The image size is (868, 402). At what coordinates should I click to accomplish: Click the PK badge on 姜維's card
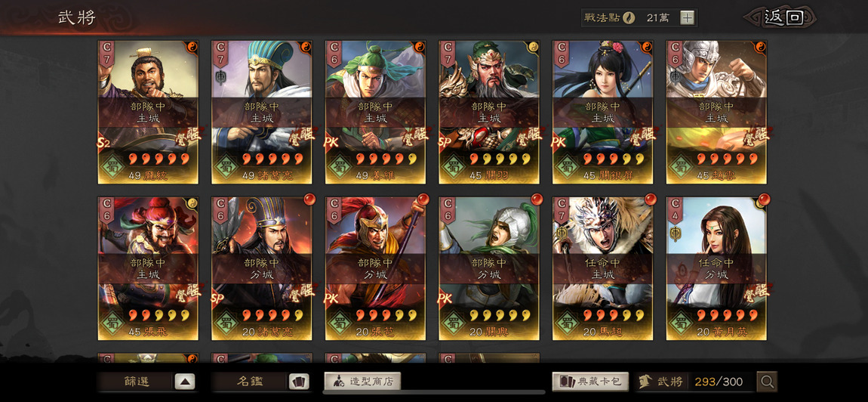[x=331, y=143]
